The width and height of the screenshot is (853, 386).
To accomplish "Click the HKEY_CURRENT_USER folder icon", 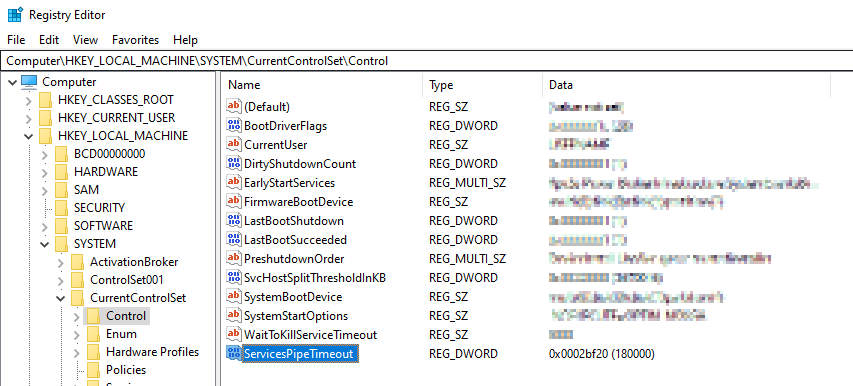I will pos(46,118).
